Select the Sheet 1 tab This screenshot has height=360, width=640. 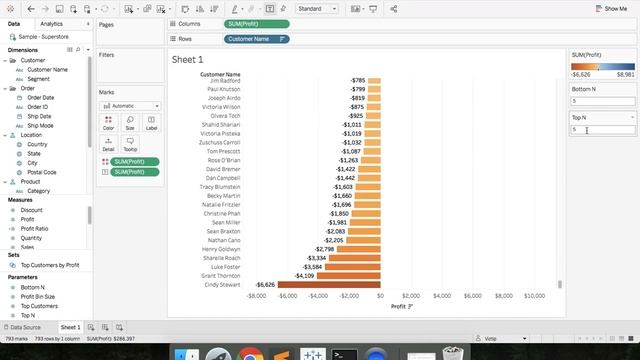pyautogui.click(x=71, y=327)
